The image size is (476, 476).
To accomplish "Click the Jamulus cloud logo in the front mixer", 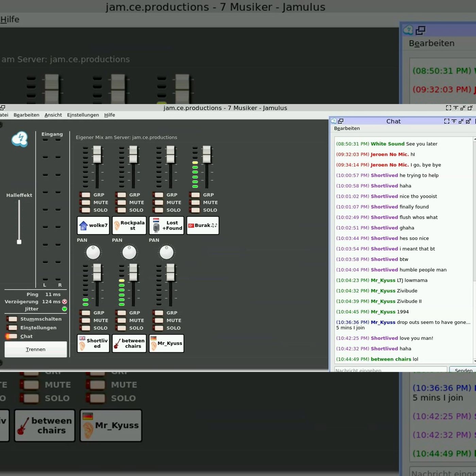I will (x=20, y=139).
